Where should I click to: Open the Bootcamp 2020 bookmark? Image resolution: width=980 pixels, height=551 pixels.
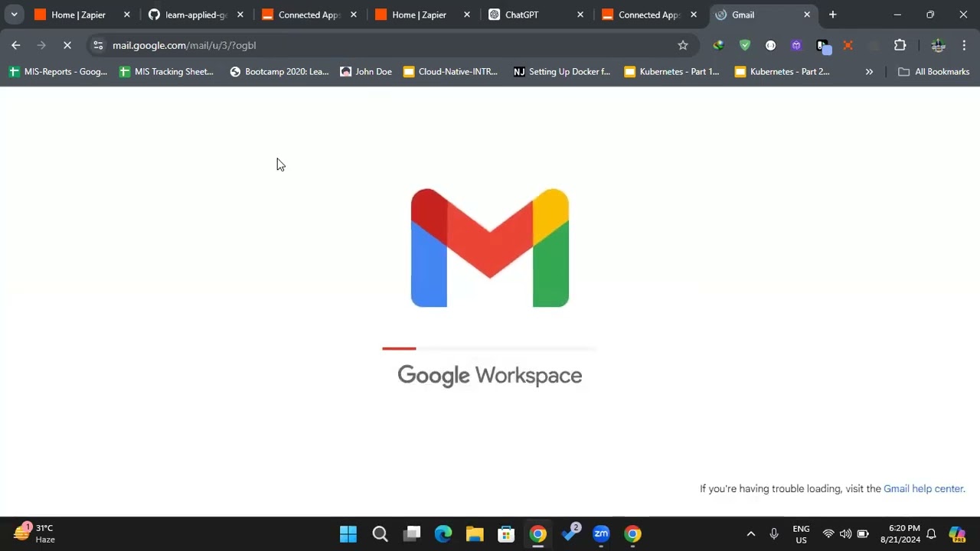[279, 72]
